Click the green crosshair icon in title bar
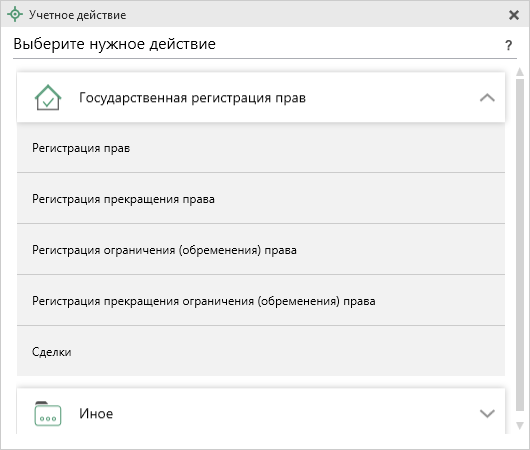Viewport: 530px width, 450px height. point(15,15)
